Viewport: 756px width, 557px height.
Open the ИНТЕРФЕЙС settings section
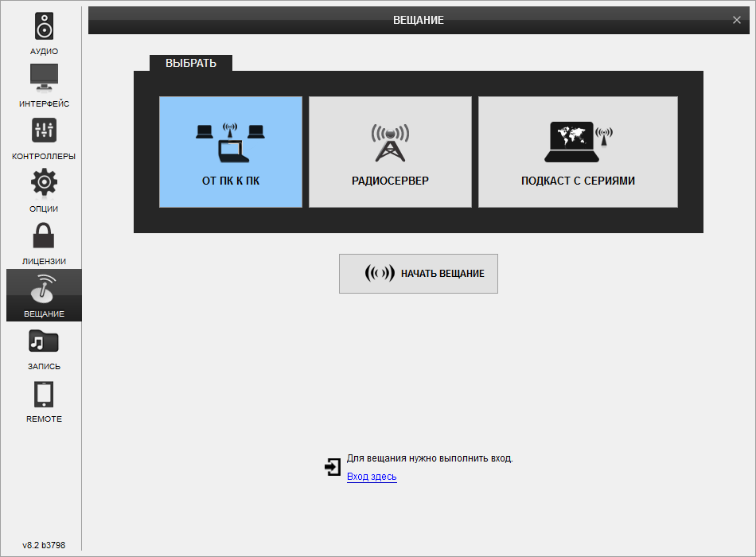[x=44, y=85]
